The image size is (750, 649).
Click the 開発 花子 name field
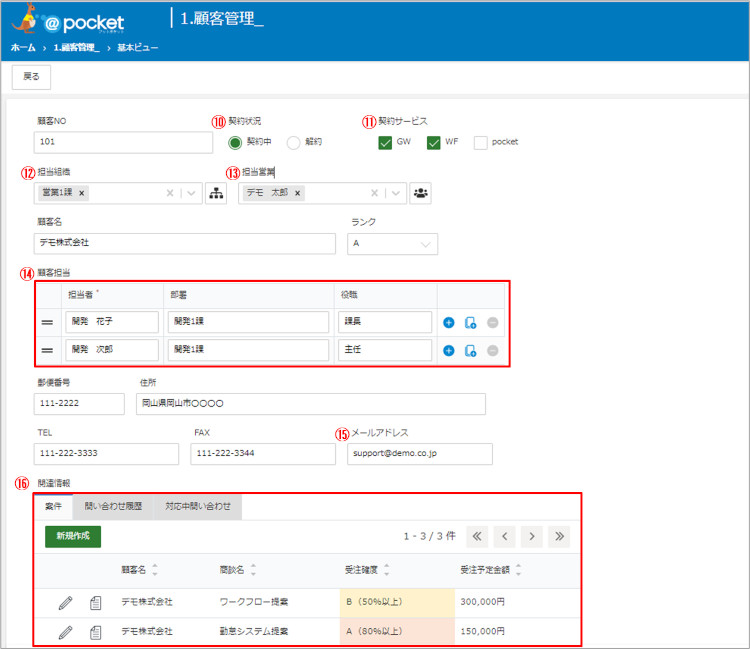(x=112, y=322)
